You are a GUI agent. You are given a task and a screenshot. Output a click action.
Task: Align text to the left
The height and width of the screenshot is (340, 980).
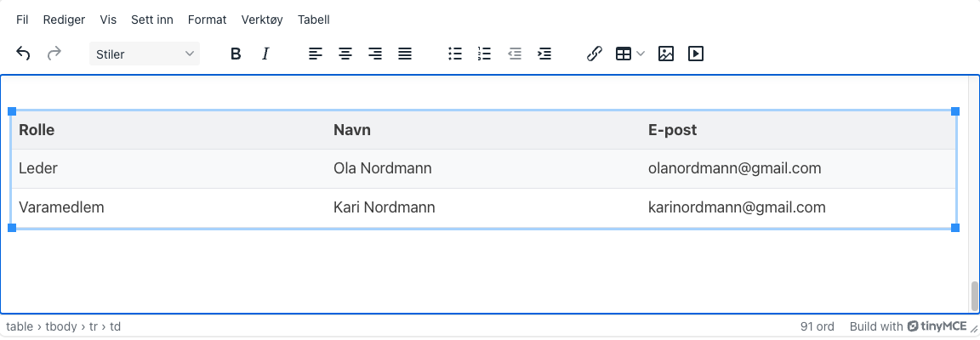click(x=316, y=54)
